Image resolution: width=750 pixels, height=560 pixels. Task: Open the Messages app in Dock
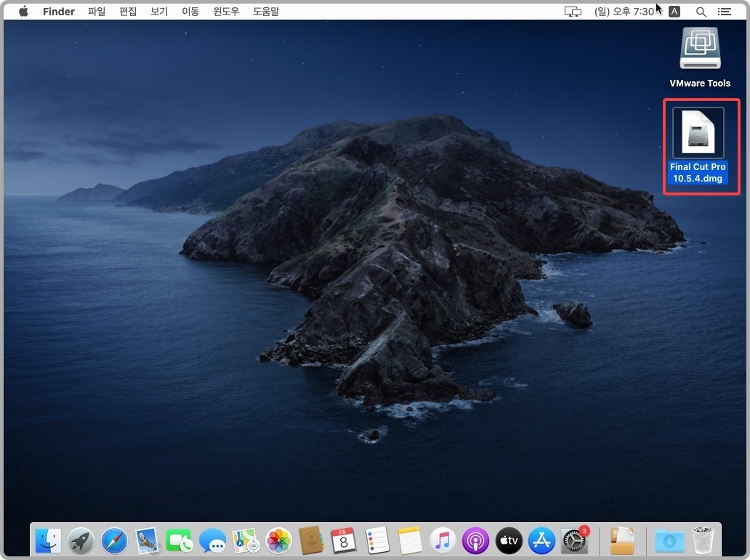click(213, 541)
